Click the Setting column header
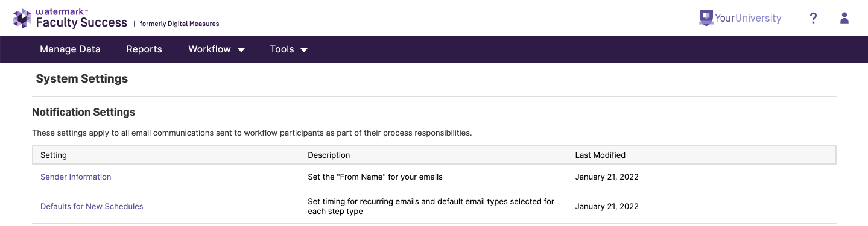Screen dimensions: 868x226 point(54,155)
